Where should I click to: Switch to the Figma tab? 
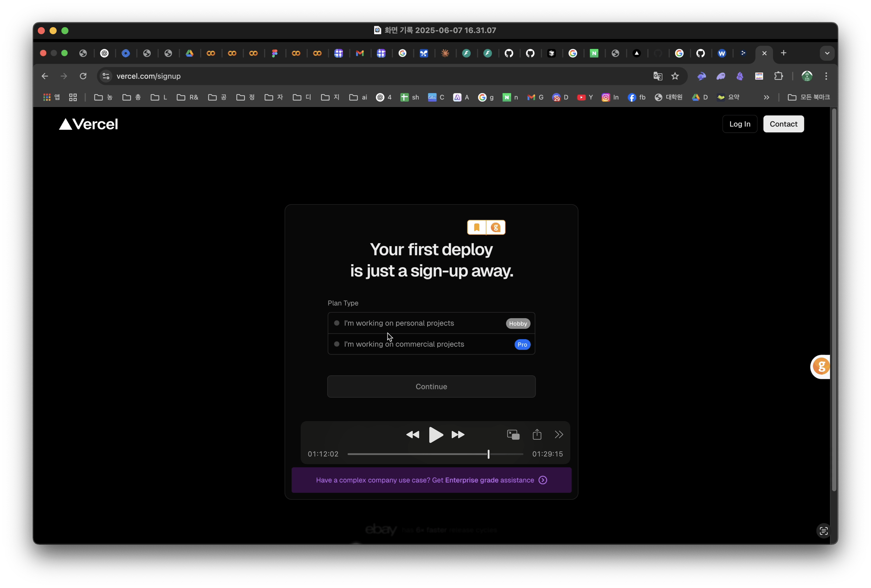click(275, 53)
